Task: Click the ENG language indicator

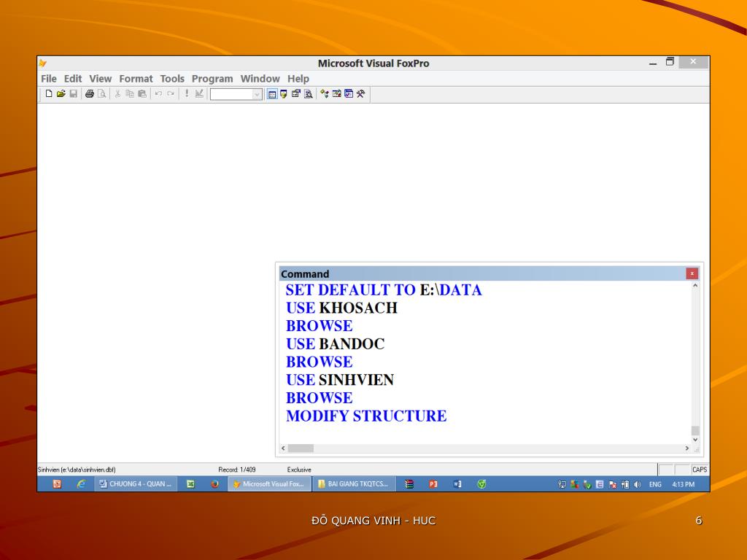Action: 655,485
